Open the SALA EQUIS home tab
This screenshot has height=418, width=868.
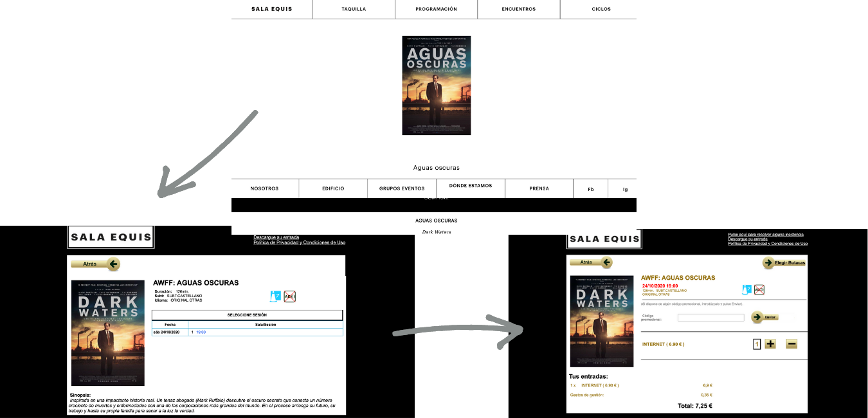coord(271,9)
